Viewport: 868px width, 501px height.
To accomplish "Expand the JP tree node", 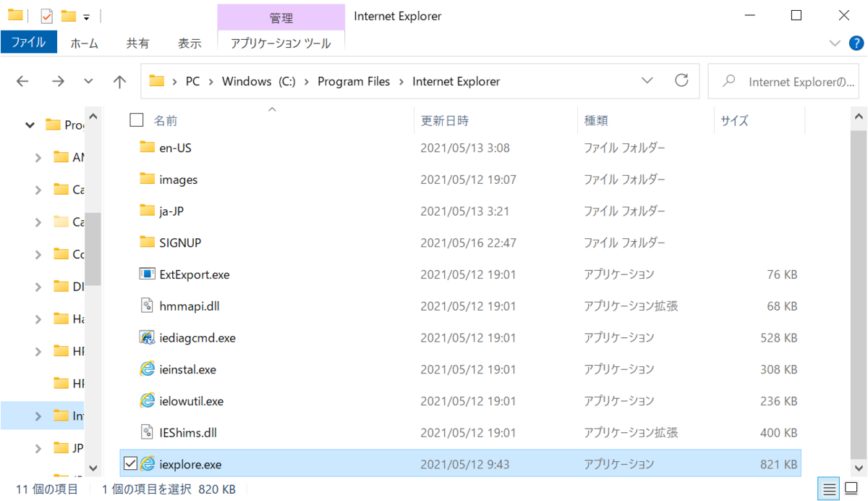I will pyautogui.click(x=38, y=448).
